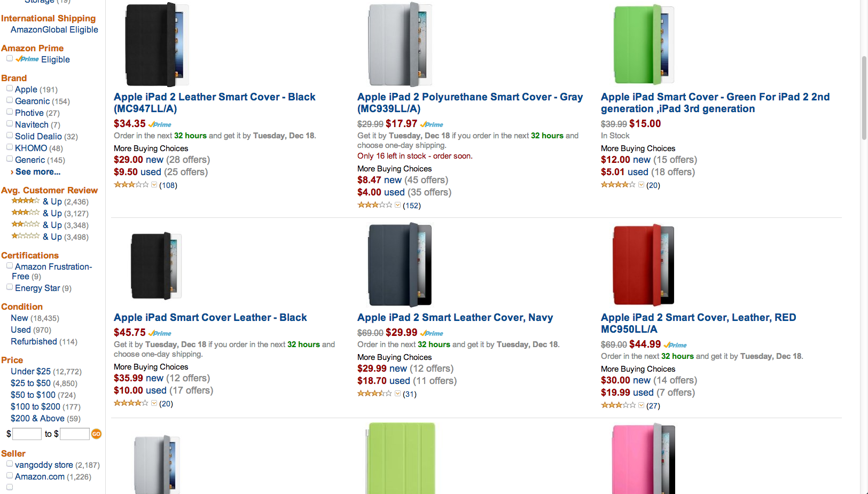This screenshot has height=494, width=868.
Task: Click the $29.00 new offers link
Action: tap(139, 160)
